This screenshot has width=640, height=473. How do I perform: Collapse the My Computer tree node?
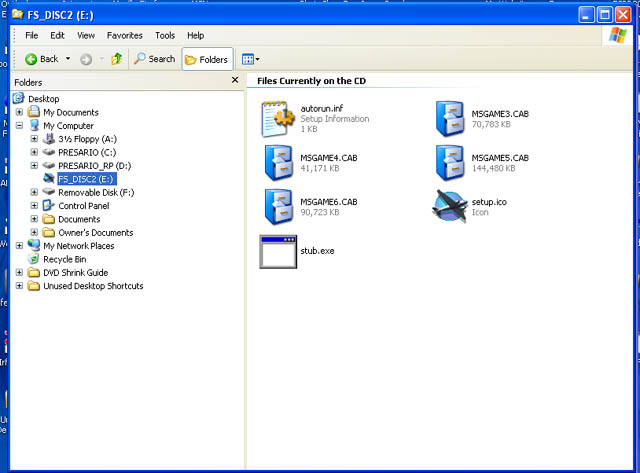[x=20, y=126]
